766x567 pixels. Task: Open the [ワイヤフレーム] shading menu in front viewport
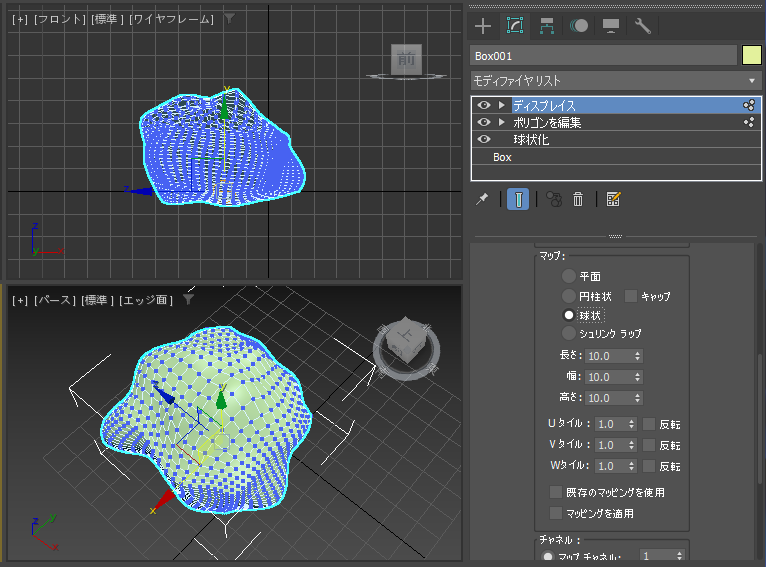click(171, 19)
